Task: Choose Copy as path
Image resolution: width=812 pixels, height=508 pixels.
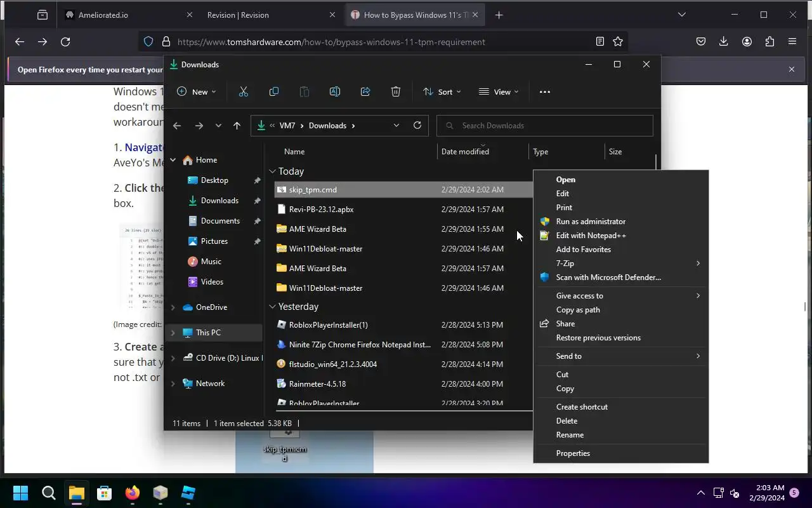Action: 578,310
